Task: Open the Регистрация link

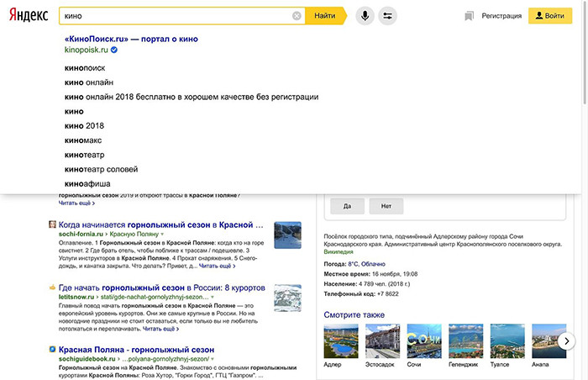Action: [501, 16]
